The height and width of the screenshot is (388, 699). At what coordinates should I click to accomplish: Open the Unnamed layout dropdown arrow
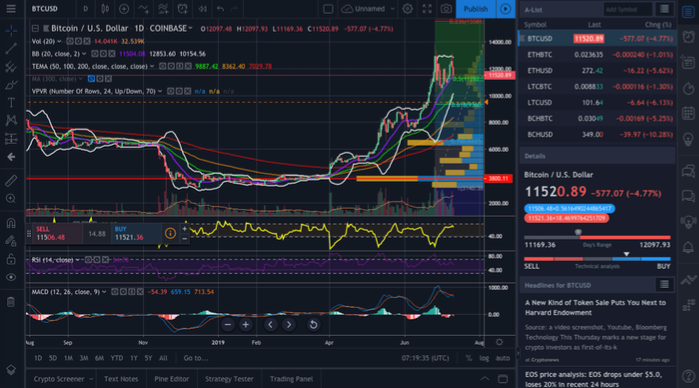point(392,9)
